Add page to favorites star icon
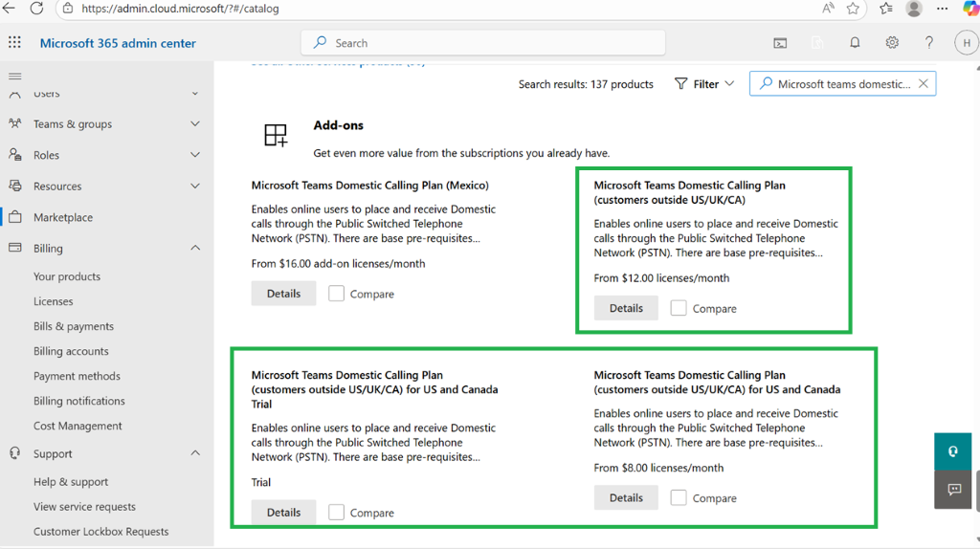The image size is (980, 549). click(853, 8)
